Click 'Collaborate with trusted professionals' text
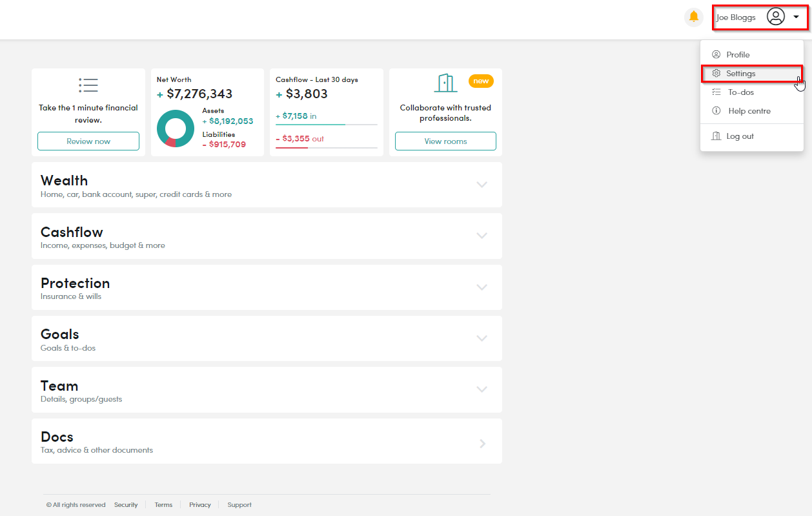The width and height of the screenshot is (812, 516). point(445,113)
